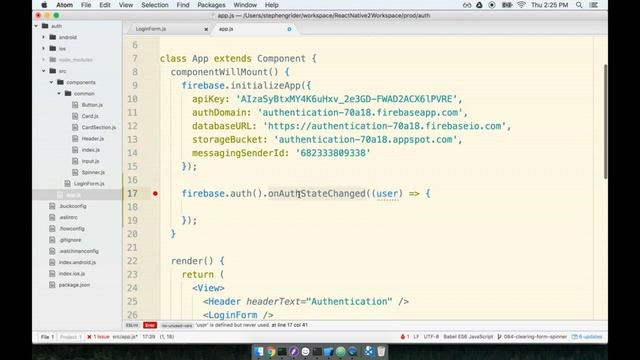Collapse the auth root folder
Screen dimensions: 640x360
point(36,26)
